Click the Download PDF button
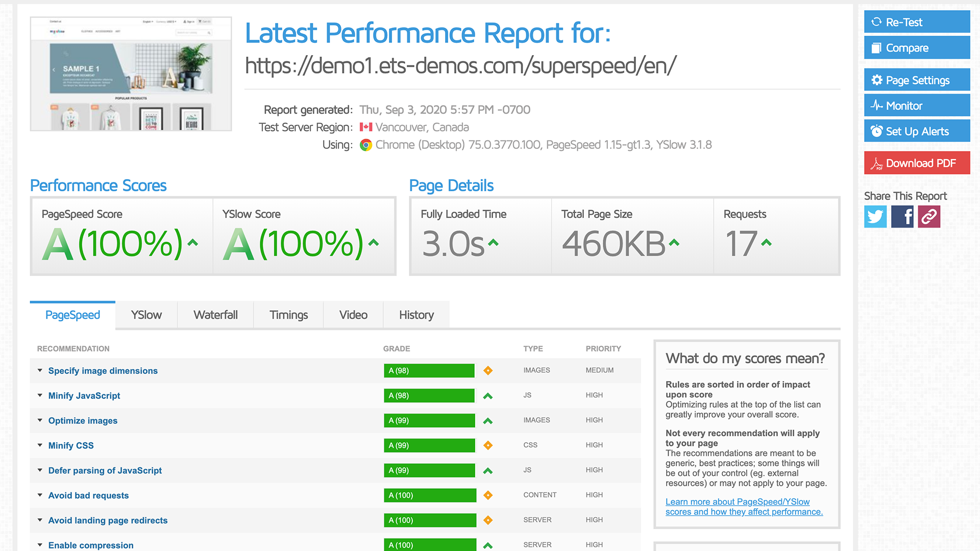980x551 pixels. click(917, 163)
